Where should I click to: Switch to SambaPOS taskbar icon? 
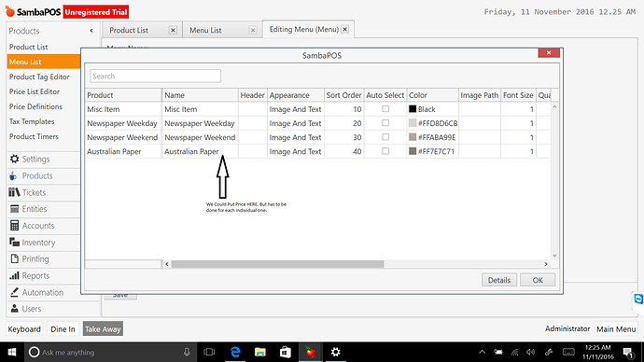click(311, 352)
